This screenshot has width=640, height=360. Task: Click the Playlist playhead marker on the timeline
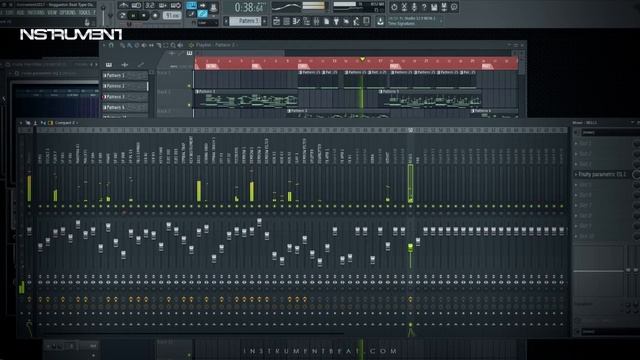pyautogui.click(x=362, y=60)
